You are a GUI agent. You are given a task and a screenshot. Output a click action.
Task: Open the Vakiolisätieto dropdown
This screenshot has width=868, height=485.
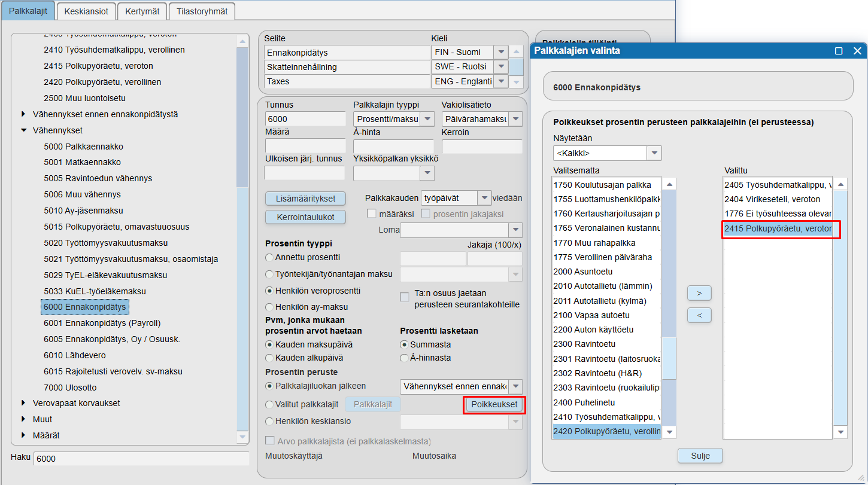[515, 119]
